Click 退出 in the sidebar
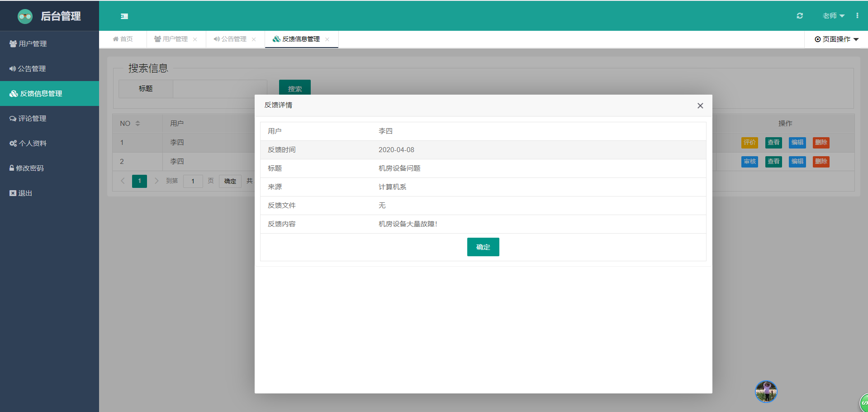Screen dimensions: 868x412 [x=49, y=193]
